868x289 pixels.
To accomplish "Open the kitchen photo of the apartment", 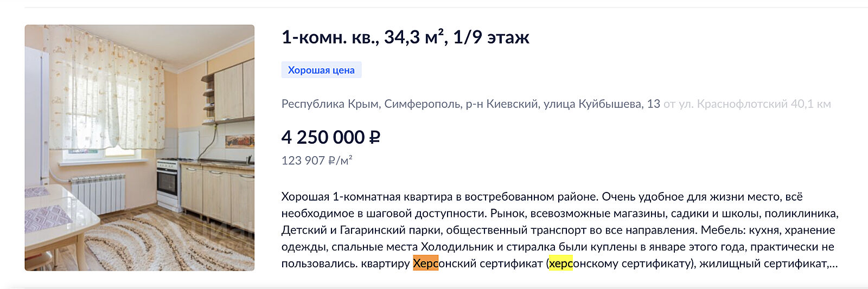I will point(139,147).
